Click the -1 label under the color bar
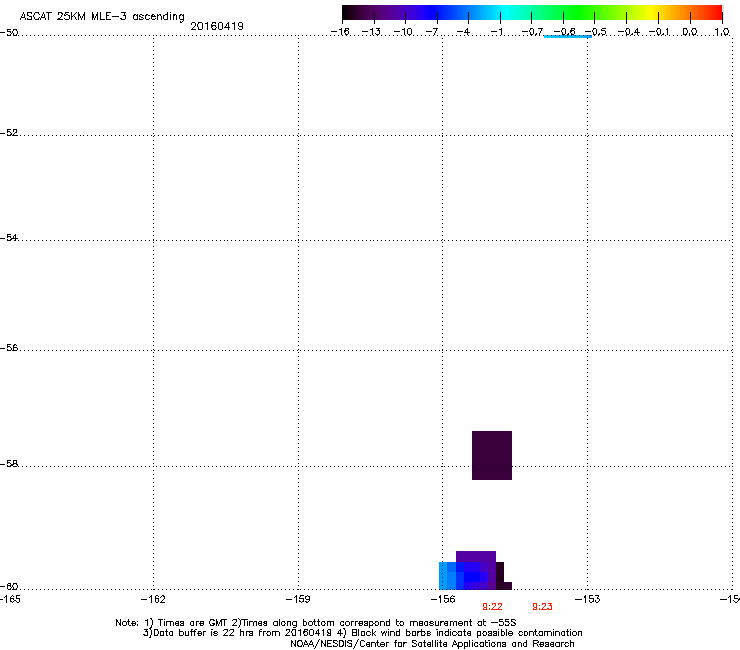Image resolution: width=740 pixels, height=650 pixels. point(496,32)
